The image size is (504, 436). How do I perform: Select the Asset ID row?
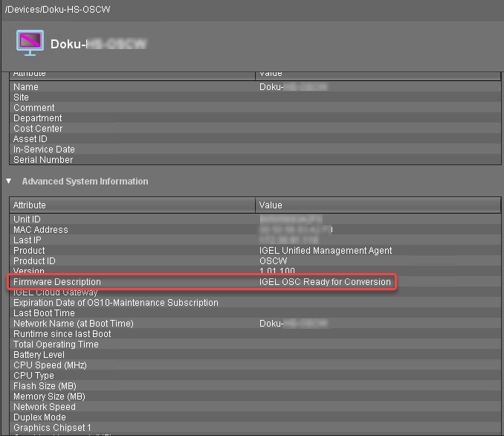30,139
